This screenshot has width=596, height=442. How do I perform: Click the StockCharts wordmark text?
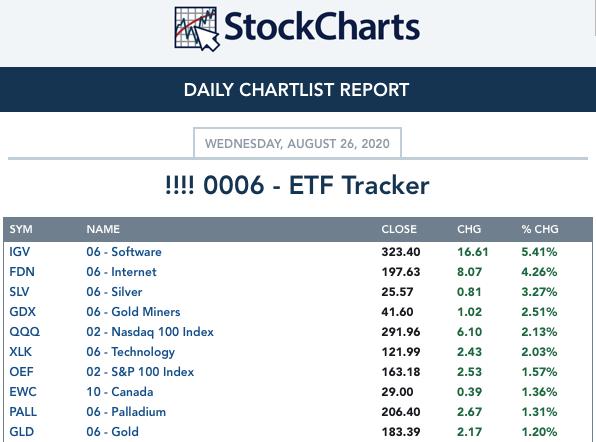pos(322,27)
